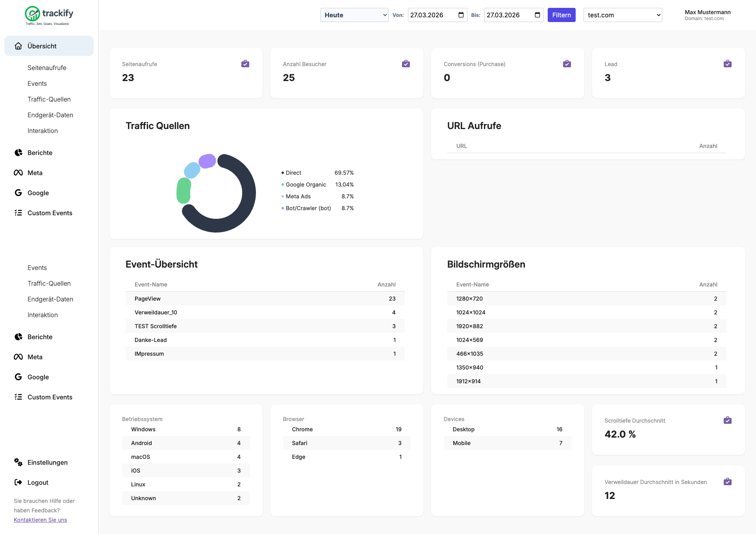Screen dimensions: 756x534
Task: Click the Bis date input field
Action: (x=508, y=15)
